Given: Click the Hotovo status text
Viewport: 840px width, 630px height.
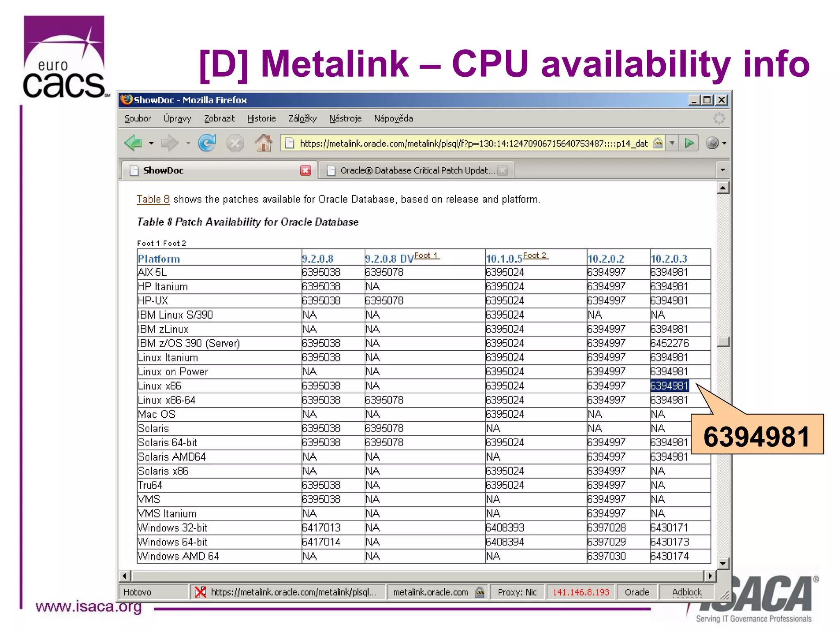Looking at the screenshot, I should [x=137, y=592].
